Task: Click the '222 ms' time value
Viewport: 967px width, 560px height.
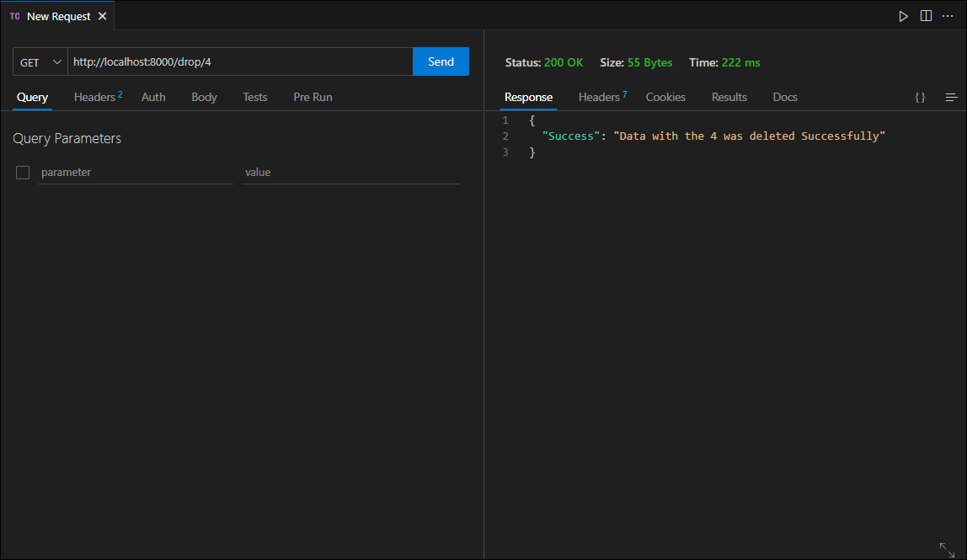Action: (740, 62)
